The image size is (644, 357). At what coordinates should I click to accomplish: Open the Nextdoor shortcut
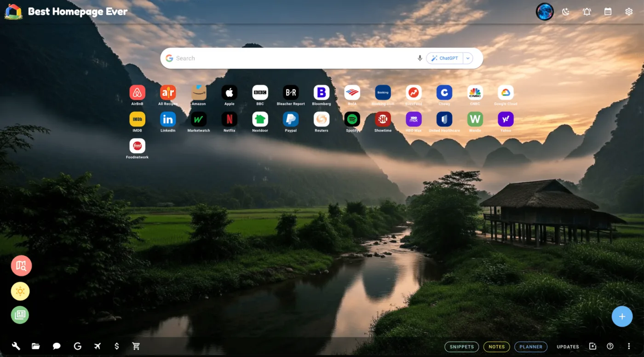(260, 119)
